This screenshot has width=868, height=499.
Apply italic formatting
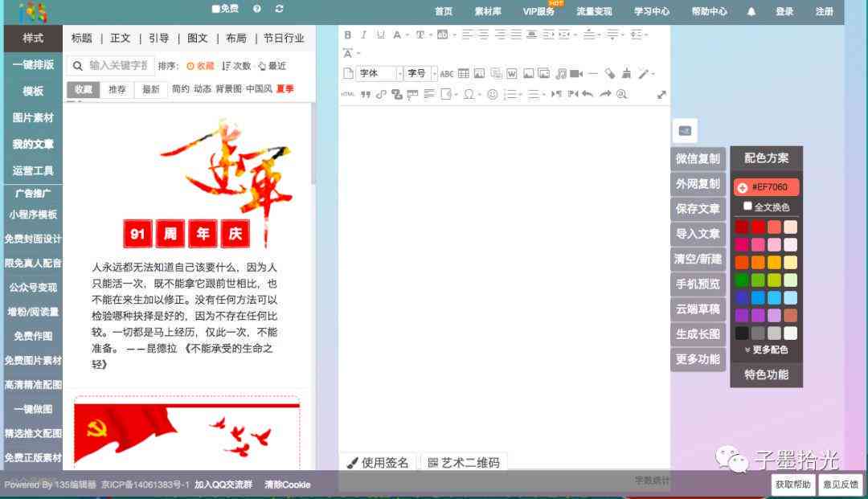click(x=364, y=35)
